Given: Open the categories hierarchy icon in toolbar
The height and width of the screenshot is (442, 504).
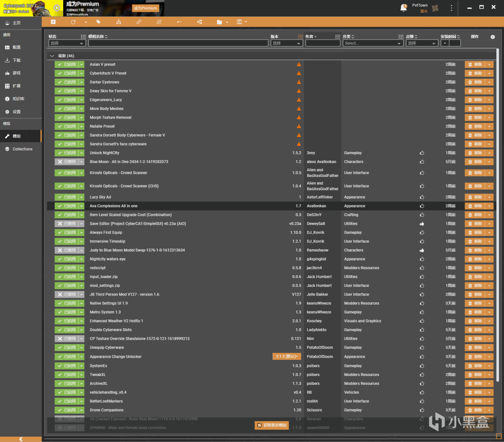Looking at the screenshot, I should 119,22.
